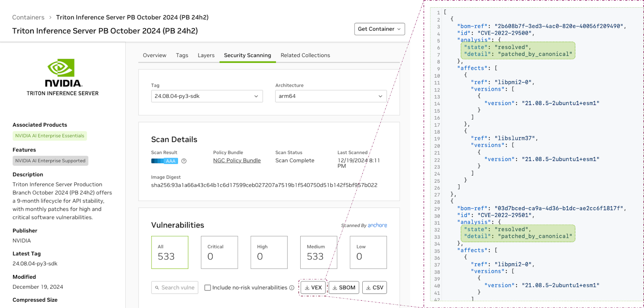Click the info icon beside no-risk vulnerabilities
This screenshot has width=644, height=308.
[x=292, y=287]
